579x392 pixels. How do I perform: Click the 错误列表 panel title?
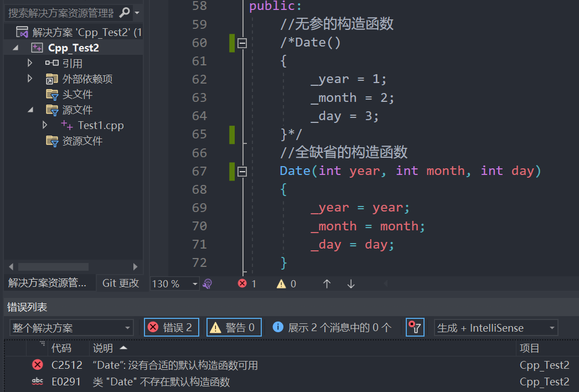[x=27, y=307]
